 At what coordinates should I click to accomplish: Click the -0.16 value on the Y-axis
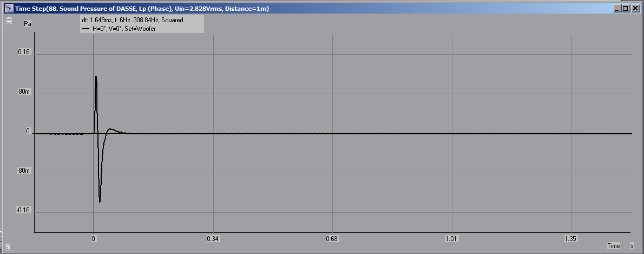23,210
